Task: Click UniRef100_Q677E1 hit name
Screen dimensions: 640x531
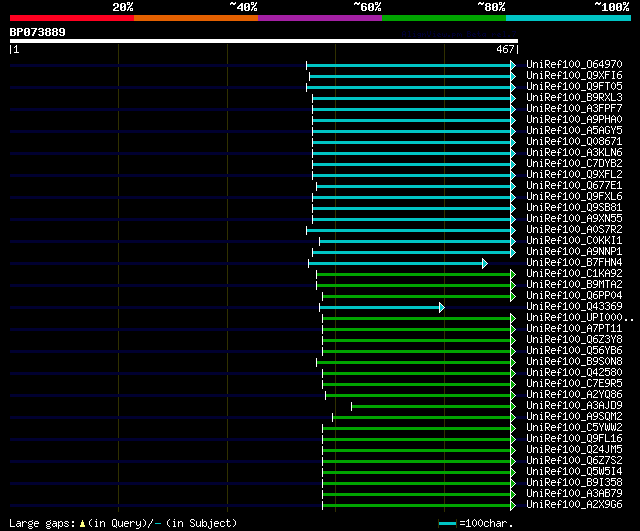Action: (574, 186)
